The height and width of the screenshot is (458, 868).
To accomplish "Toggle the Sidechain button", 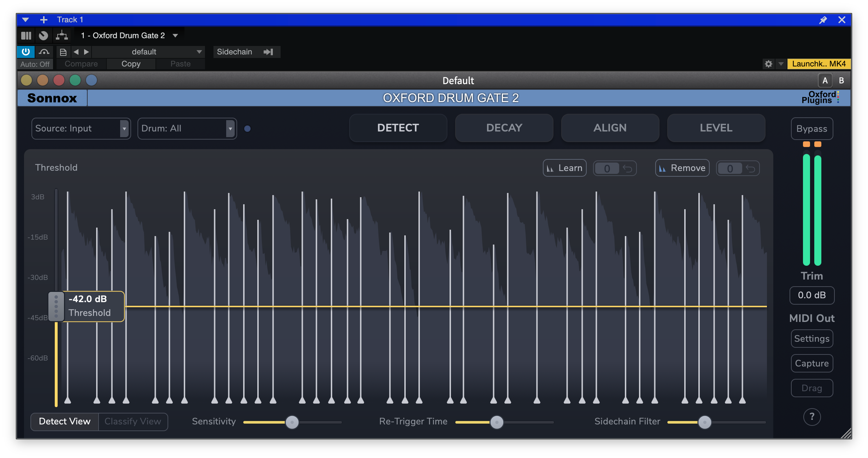I will coord(246,52).
